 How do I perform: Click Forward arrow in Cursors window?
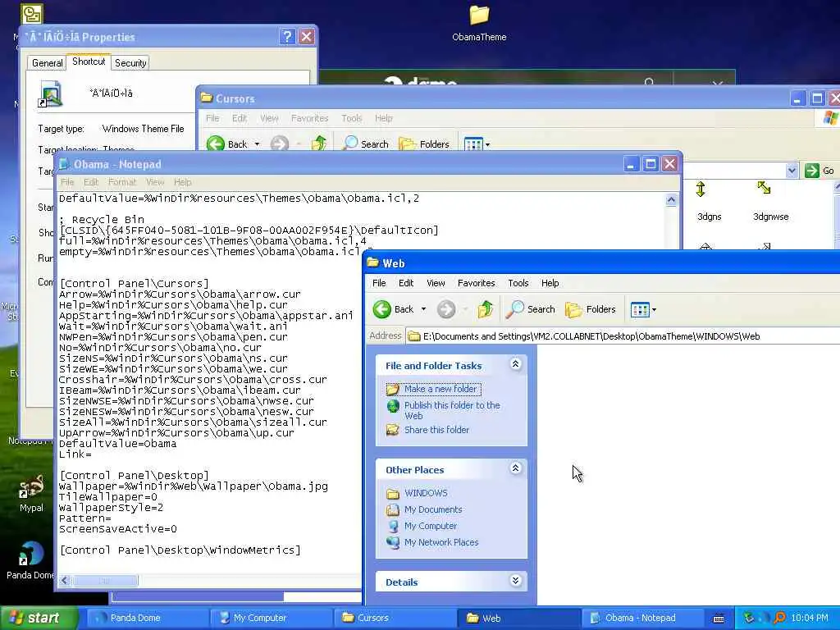point(279,144)
